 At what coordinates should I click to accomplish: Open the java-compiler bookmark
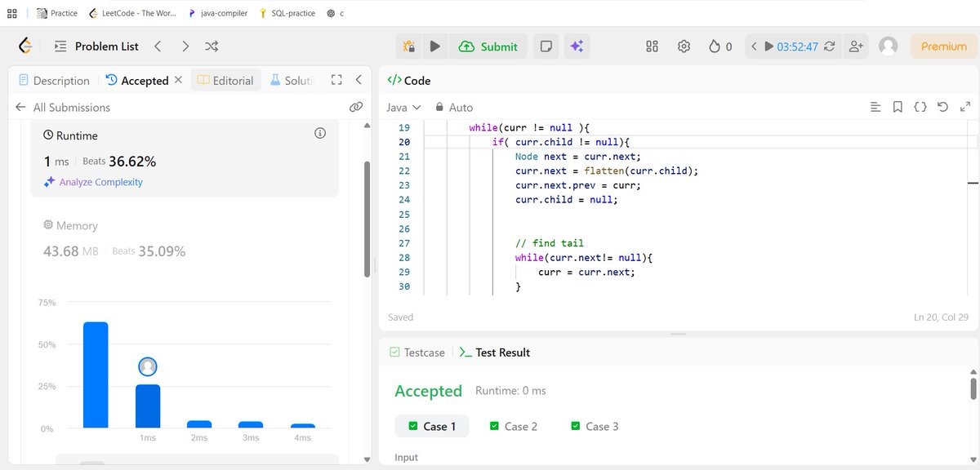217,13
